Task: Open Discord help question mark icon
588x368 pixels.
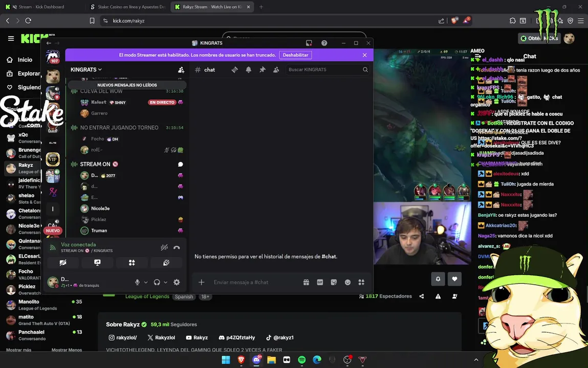Action: (x=324, y=43)
